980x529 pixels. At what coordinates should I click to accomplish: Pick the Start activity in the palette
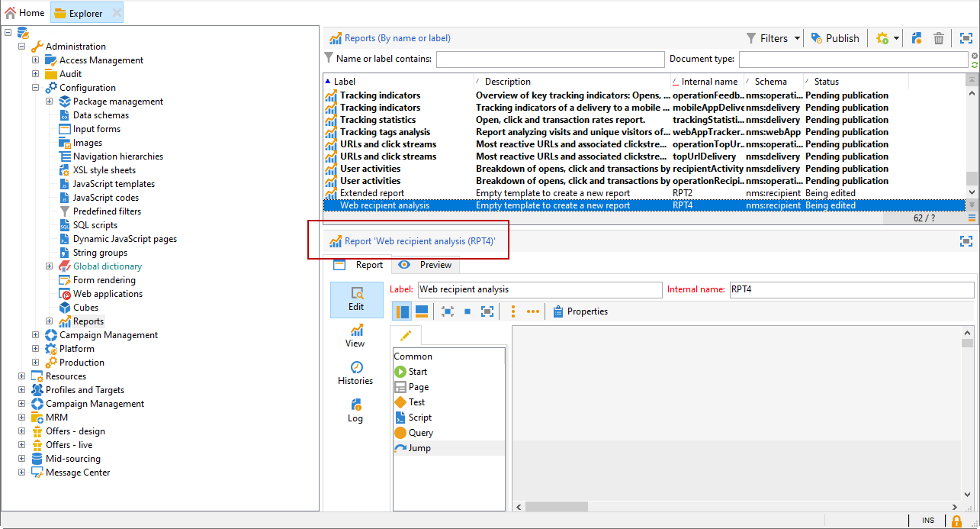(x=410, y=372)
